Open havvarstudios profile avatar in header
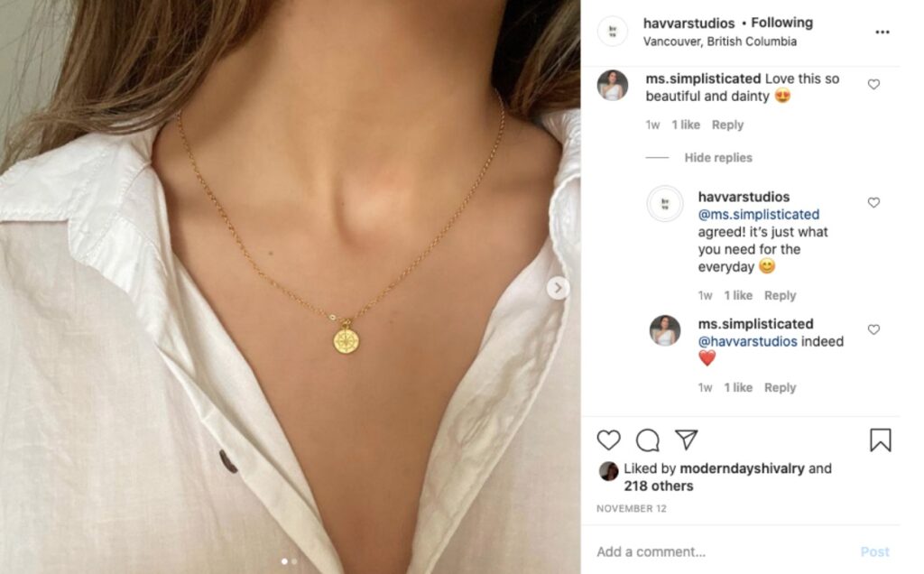Image resolution: width=924 pixels, height=574 pixels. click(613, 32)
